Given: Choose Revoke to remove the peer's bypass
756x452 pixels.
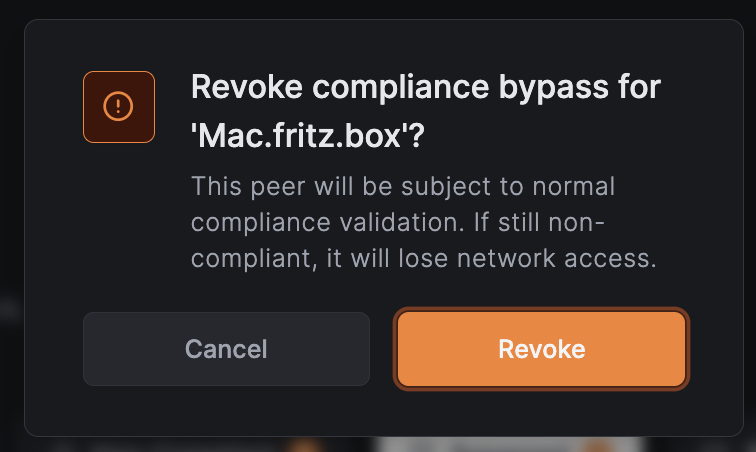Looking at the screenshot, I should pyautogui.click(x=542, y=349).
